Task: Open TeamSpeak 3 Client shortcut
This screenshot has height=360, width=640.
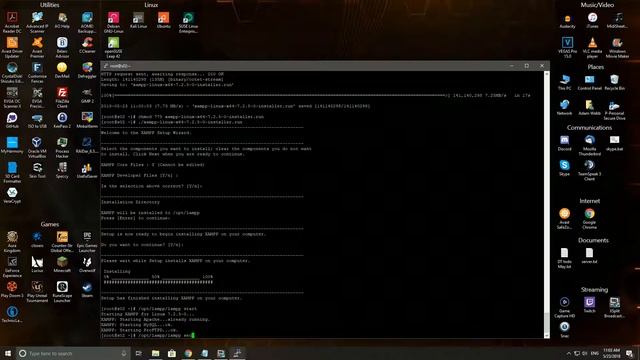Action: (x=589, y=170)
